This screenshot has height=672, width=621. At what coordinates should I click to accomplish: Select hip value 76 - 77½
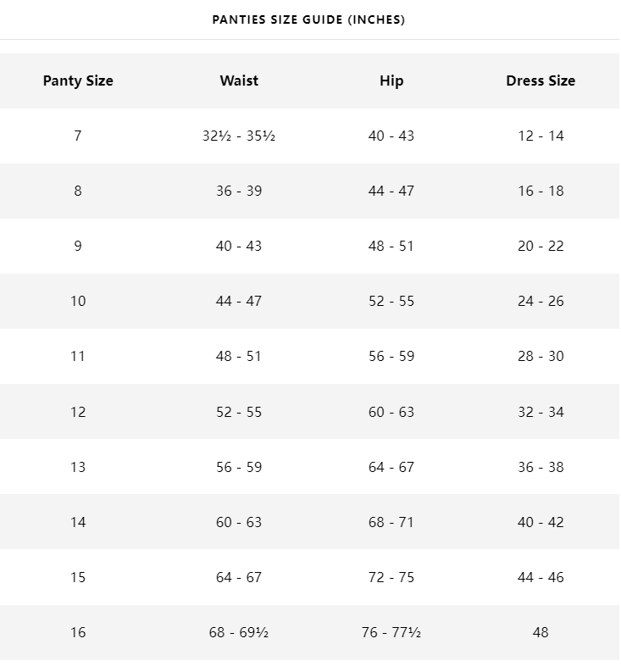click(x=391, y=632)
